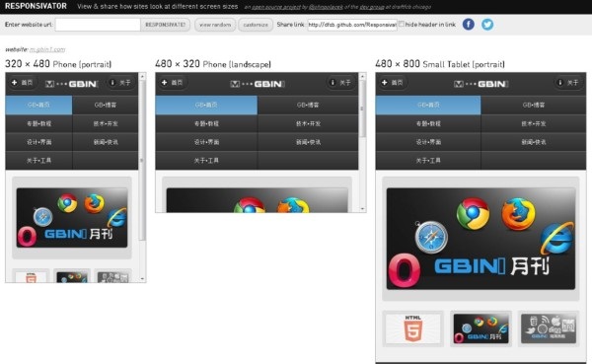Screen dimensions: 592x364
Task: Click the Enter website url input field
Action: (98, 25)
